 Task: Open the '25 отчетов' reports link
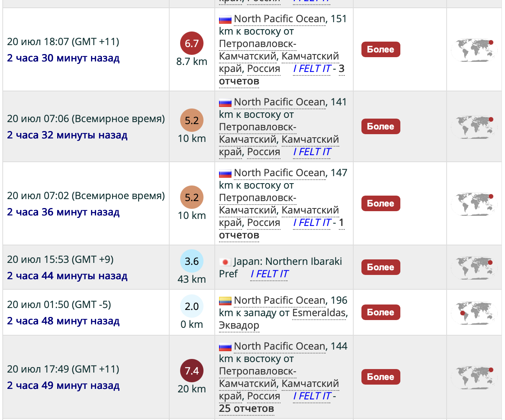pyautogui.click(x=246, y=409)
